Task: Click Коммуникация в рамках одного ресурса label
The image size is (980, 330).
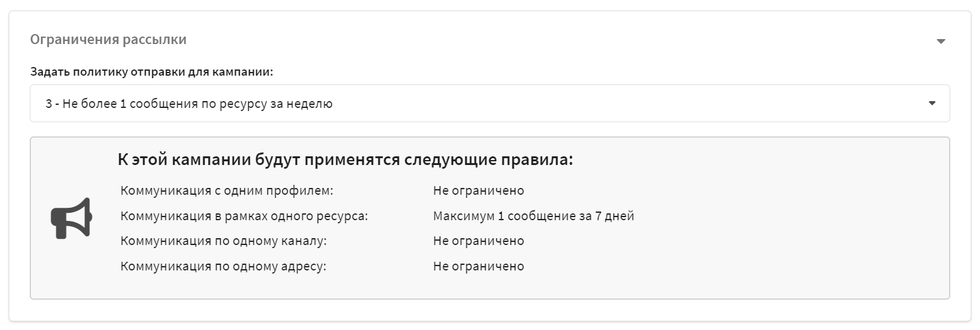Action: click(x=244, y=216)
